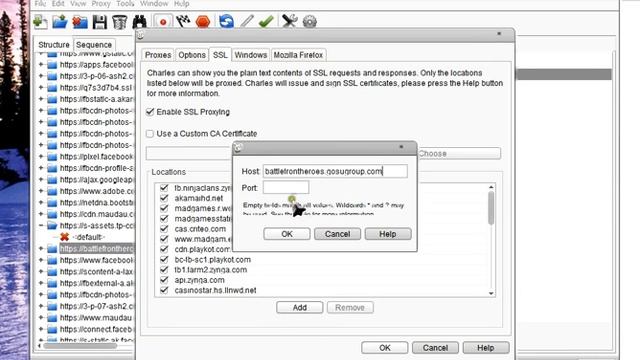
Task: Toggle Use a Custom CA Certificate
Action: pyautogui.click(x=150, y=133)
